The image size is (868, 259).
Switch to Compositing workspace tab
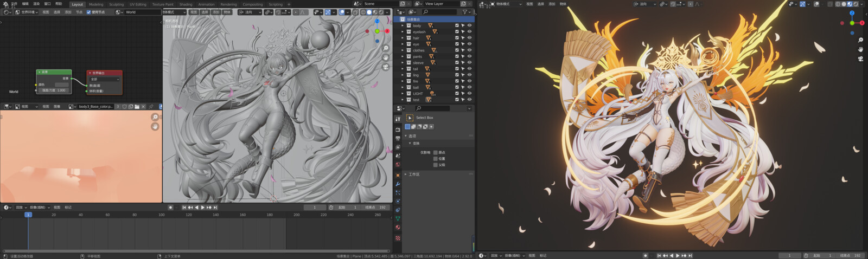pyautogui.click(x=253, y=4)
